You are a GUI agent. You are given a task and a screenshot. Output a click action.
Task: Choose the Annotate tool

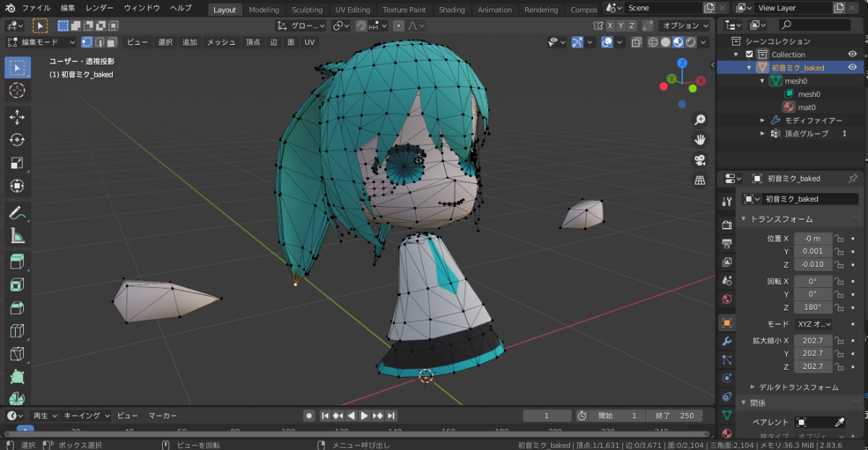17,213
